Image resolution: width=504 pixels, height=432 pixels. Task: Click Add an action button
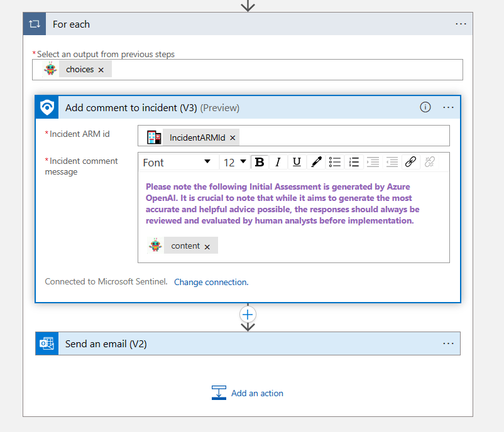248,393
